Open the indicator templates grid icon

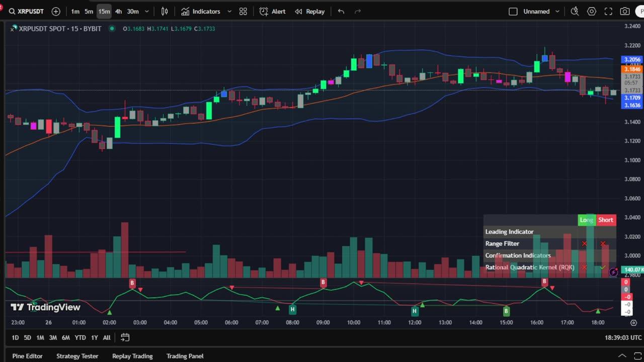tap(243, 11)
